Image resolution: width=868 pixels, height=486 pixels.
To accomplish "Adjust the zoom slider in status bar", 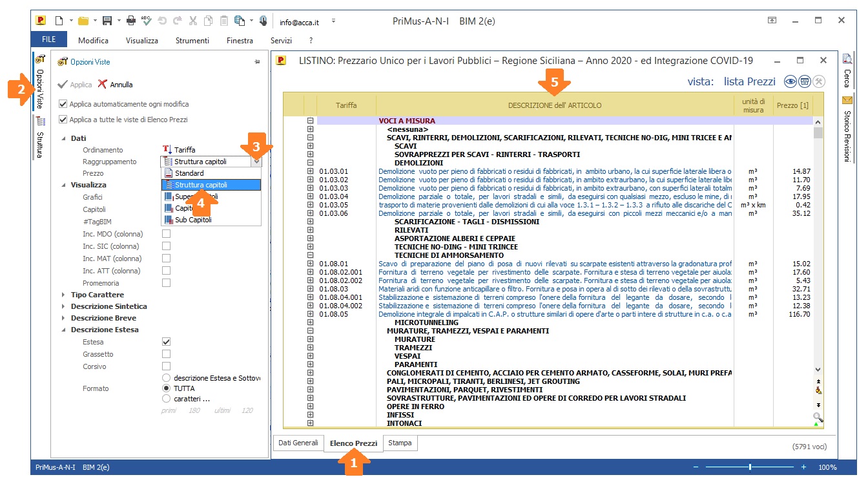I will pyautogui.click(x=749, y=467).
